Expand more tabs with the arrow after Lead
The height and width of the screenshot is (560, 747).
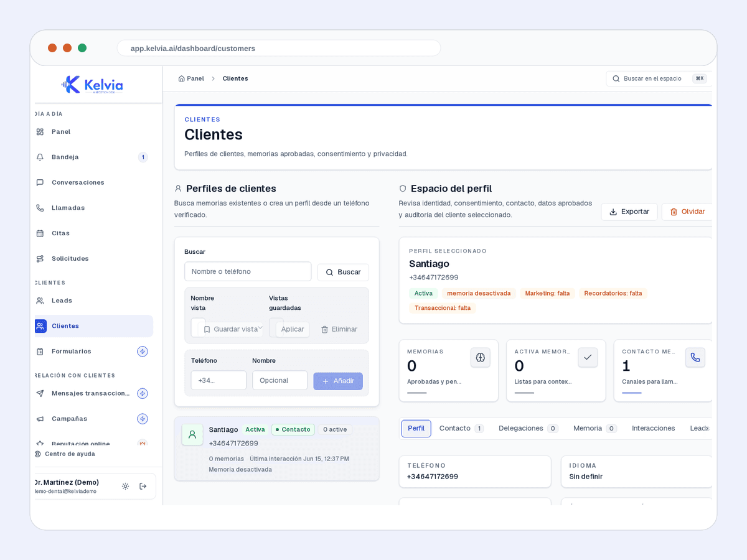707,429
